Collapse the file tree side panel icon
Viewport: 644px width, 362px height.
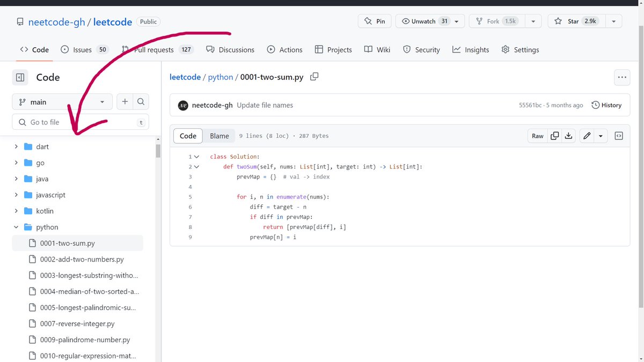click(x=20, y=78)
